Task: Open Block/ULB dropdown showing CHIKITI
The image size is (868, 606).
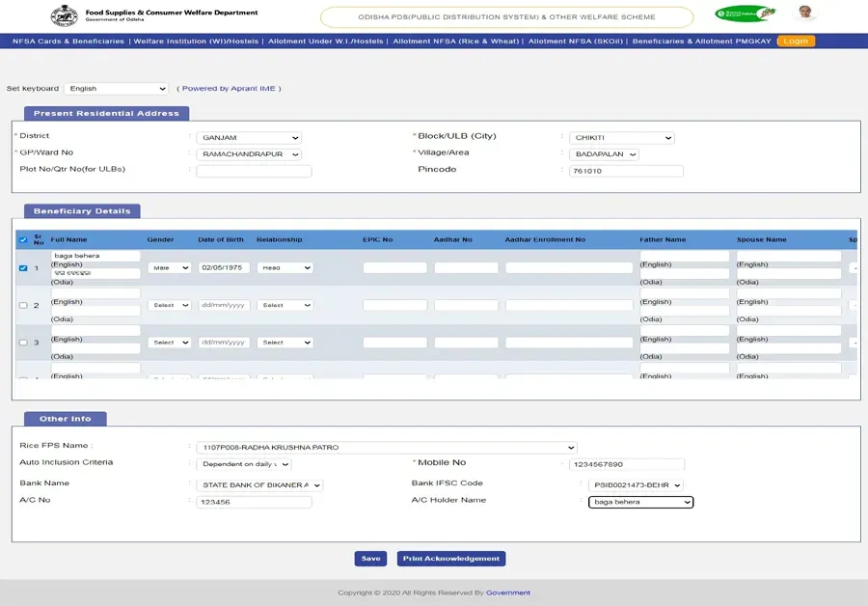Action: [x=622, y=137]
